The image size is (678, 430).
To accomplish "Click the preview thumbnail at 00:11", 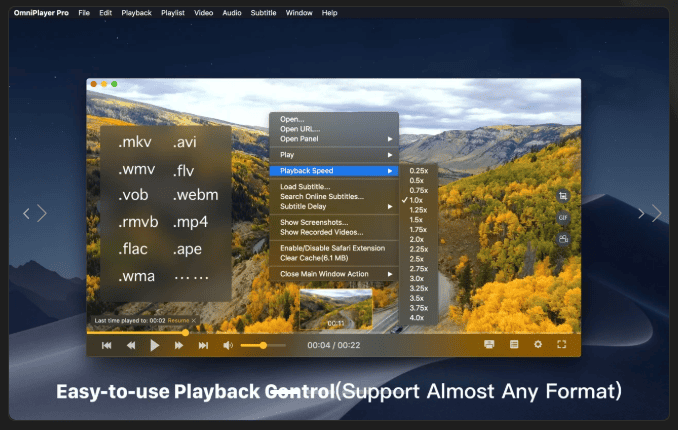I will pyautogui.click(x=336, y=310).
